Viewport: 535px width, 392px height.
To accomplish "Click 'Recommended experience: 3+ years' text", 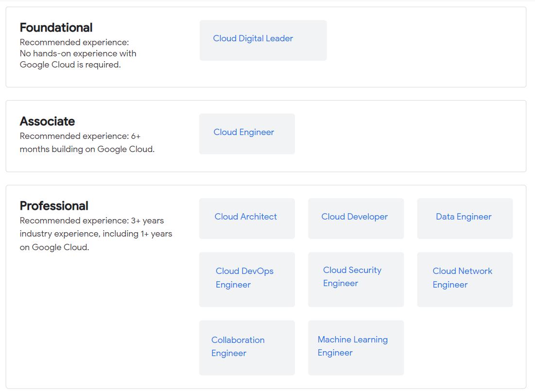I will pos(92,221).
